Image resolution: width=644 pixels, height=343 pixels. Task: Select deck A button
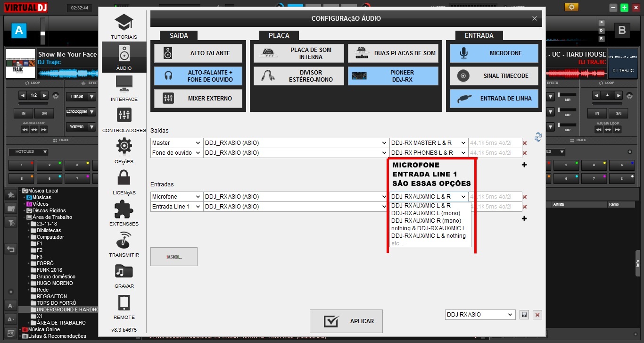coord(19,31)
